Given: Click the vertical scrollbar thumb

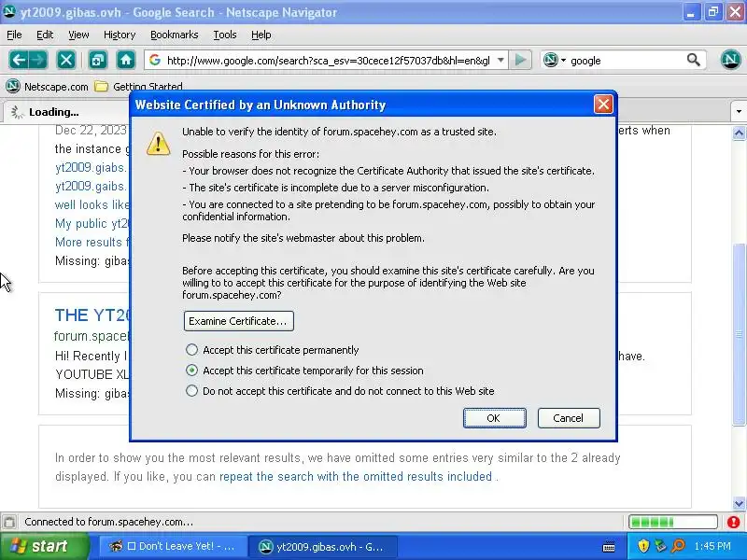Looking at the screenshot, I should (x=739, y=334).
